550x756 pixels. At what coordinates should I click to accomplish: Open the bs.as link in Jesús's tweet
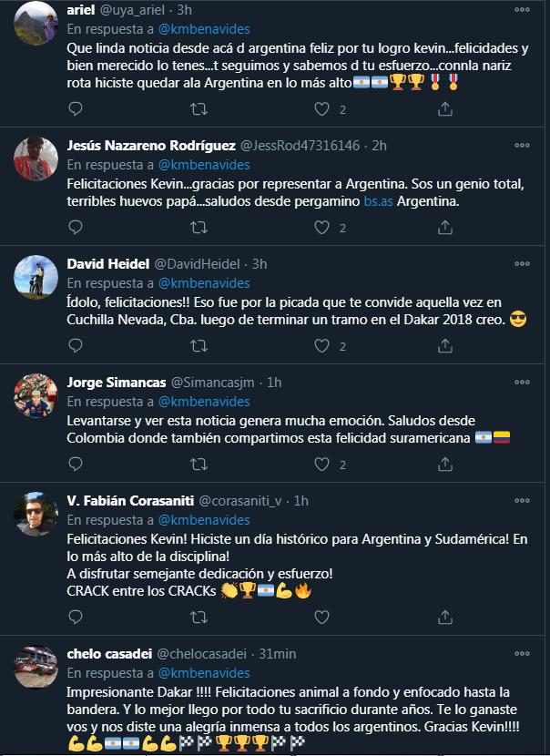pos(375,201)
